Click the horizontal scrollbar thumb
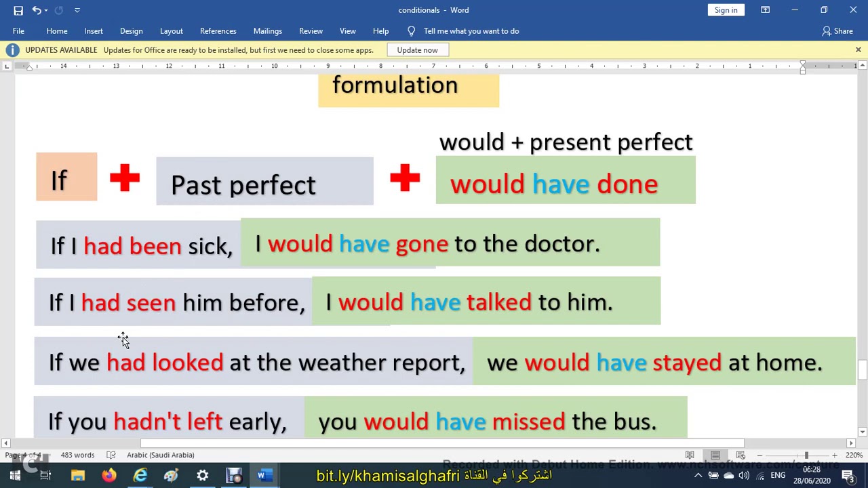 pos(442,443)
